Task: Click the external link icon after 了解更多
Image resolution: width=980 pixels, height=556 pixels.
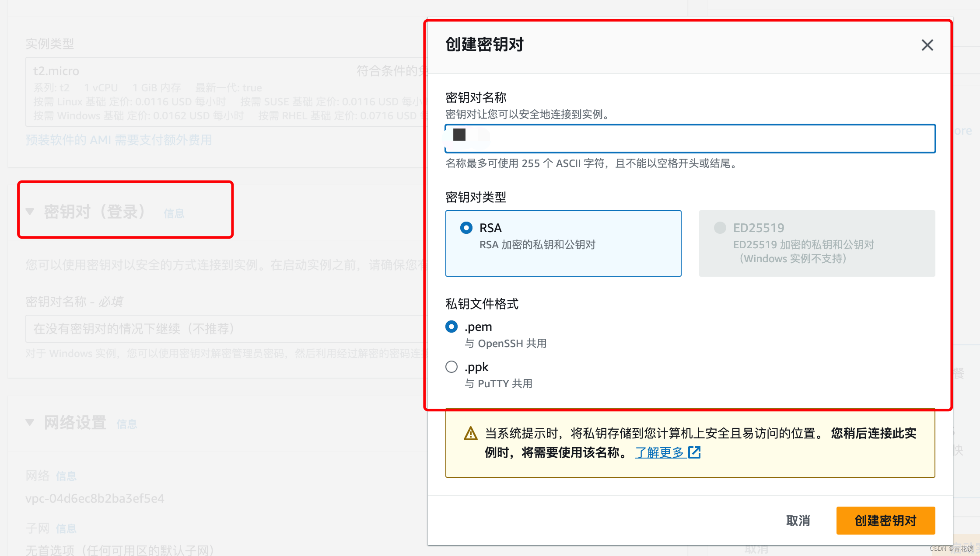Action: (694, 452)
